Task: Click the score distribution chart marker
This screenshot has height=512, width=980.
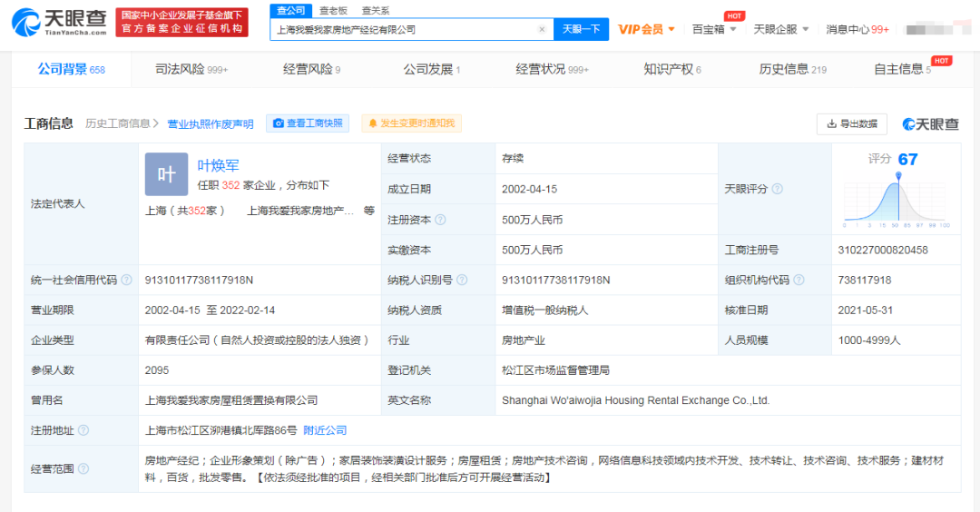Action: click(x=898, y=177)
